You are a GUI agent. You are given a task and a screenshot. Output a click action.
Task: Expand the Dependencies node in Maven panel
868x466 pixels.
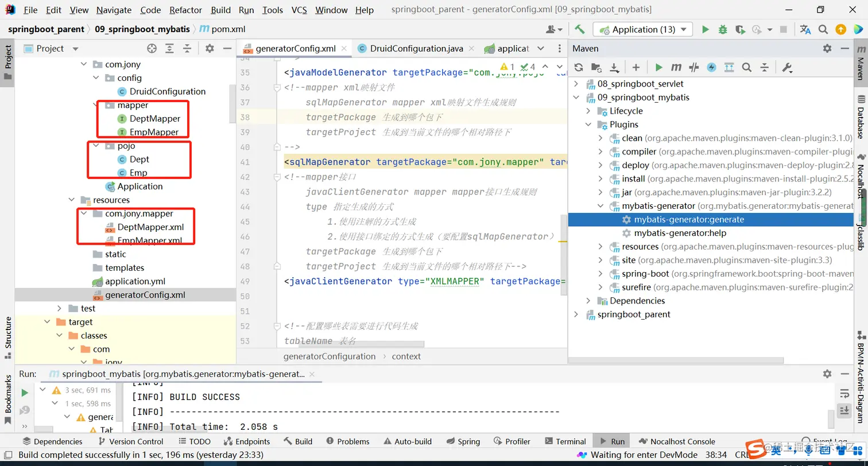pyautogui.click(x=588, y=301)
